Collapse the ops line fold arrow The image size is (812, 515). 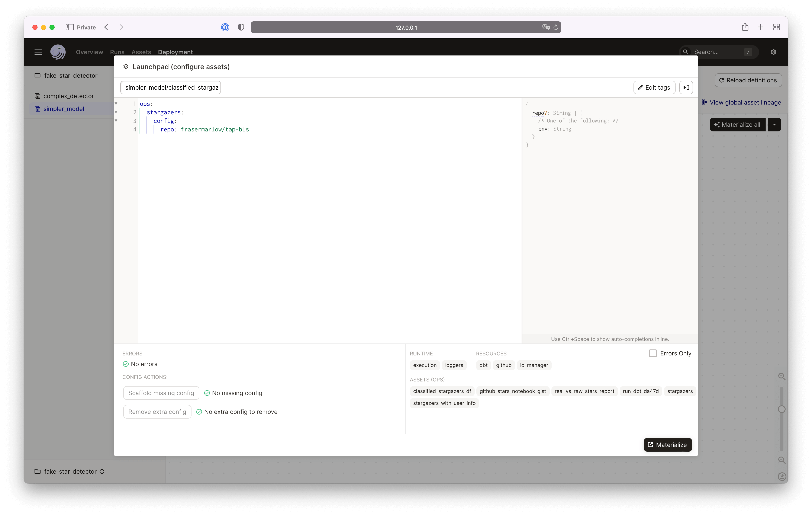[116, 104]
